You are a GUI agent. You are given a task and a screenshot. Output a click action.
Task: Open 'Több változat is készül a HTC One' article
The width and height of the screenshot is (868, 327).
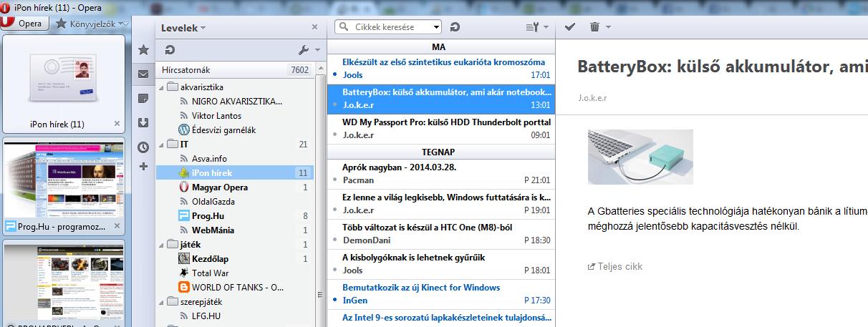tap(441, 233)
